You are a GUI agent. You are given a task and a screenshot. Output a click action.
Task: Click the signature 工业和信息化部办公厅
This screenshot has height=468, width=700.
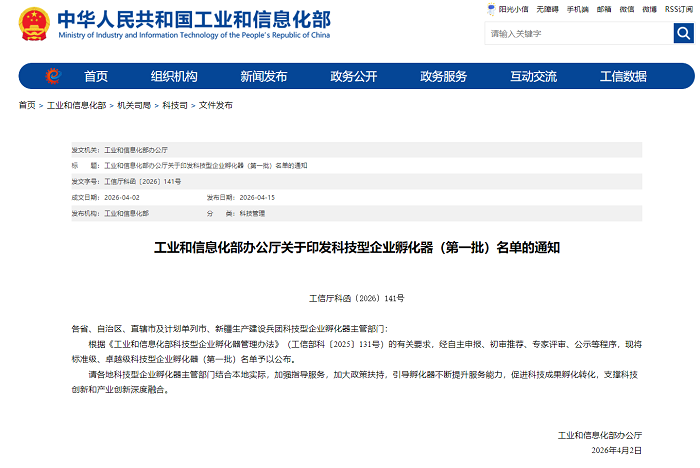[600, 435]
